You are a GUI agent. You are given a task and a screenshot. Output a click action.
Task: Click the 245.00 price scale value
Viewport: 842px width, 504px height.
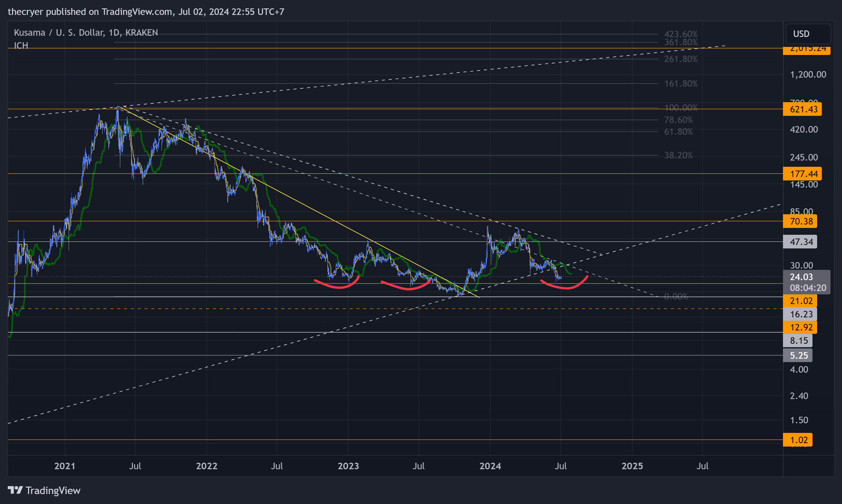pos(803,157)
